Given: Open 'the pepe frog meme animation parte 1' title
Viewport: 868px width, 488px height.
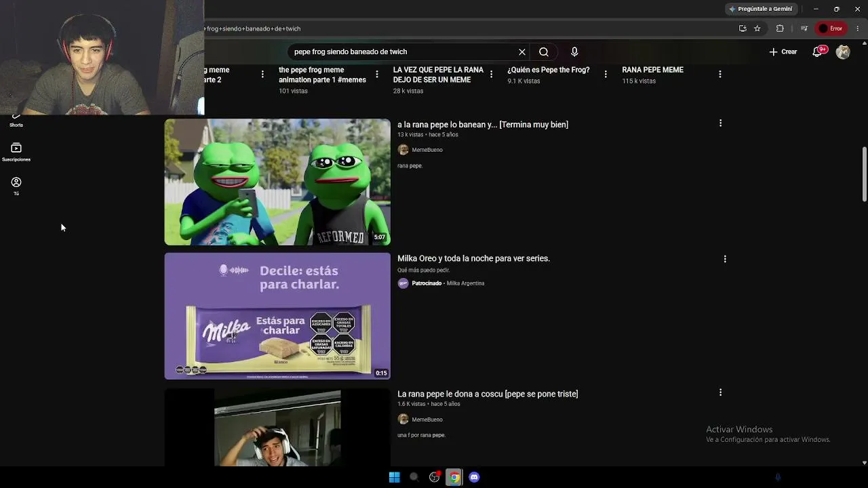Looking at the screenshot, I should coord(322,75).
